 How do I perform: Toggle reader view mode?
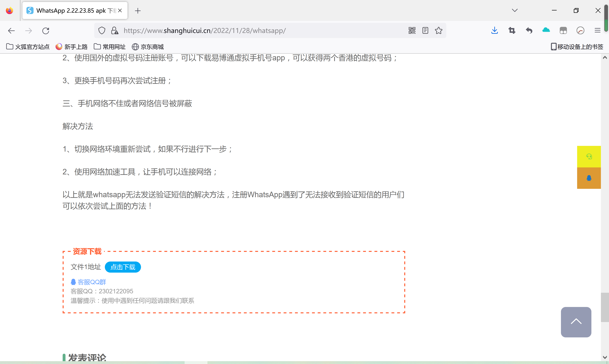tap(425, 31)
